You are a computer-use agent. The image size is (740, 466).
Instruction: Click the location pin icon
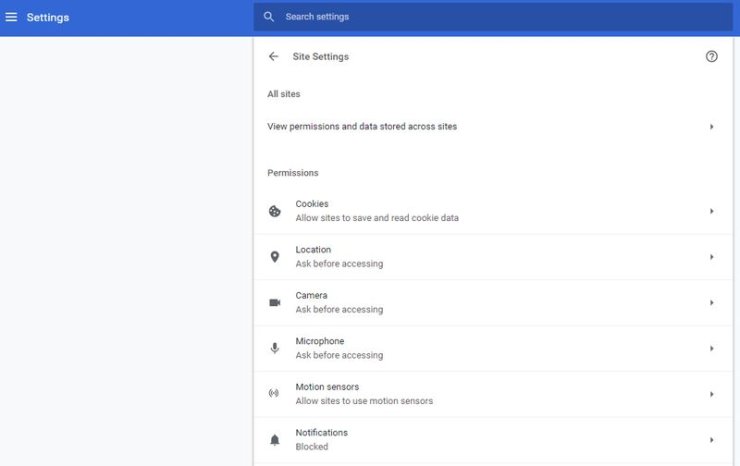275,257
